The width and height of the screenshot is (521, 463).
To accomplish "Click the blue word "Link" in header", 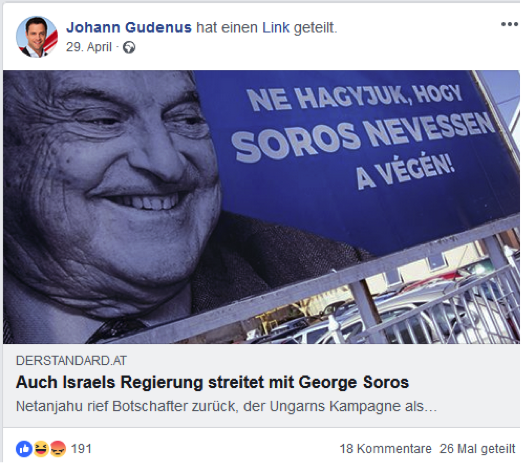I will 276,27.
